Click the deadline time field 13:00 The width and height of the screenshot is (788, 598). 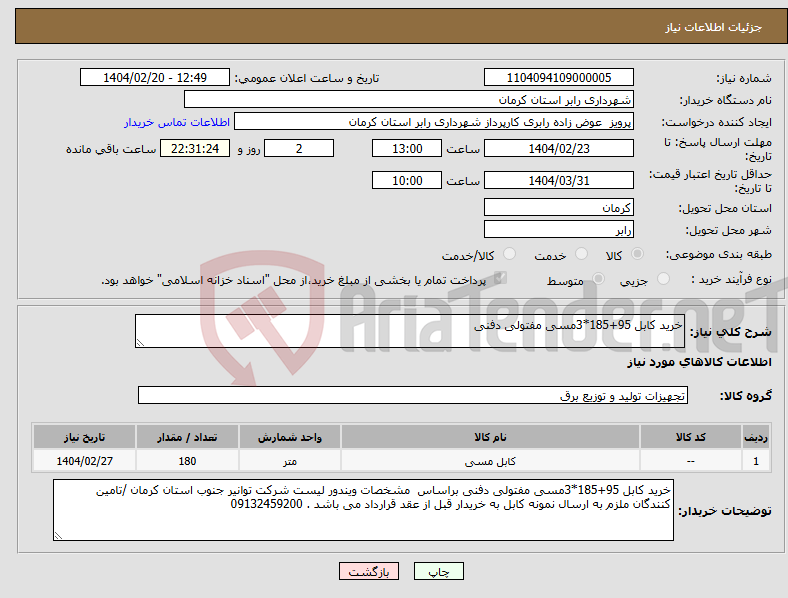click(407, 148)
